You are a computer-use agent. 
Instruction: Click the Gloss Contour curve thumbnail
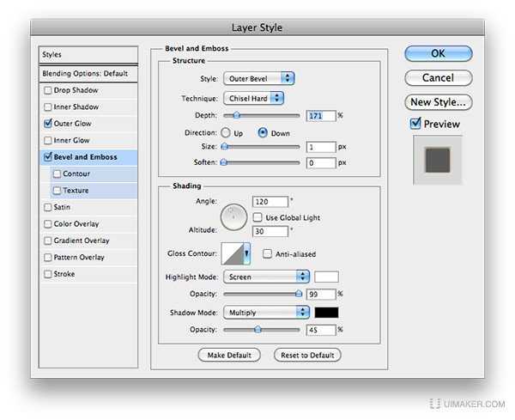tap(233, 253)
